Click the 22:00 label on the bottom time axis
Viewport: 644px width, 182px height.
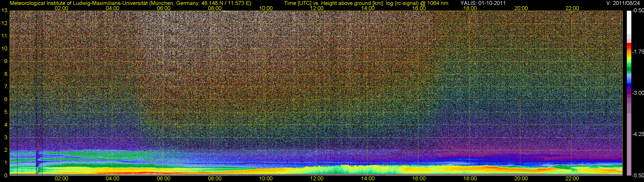tap(572, 179)
